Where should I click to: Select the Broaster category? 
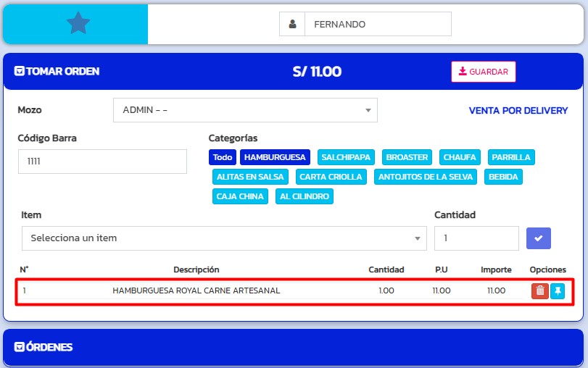407,157
